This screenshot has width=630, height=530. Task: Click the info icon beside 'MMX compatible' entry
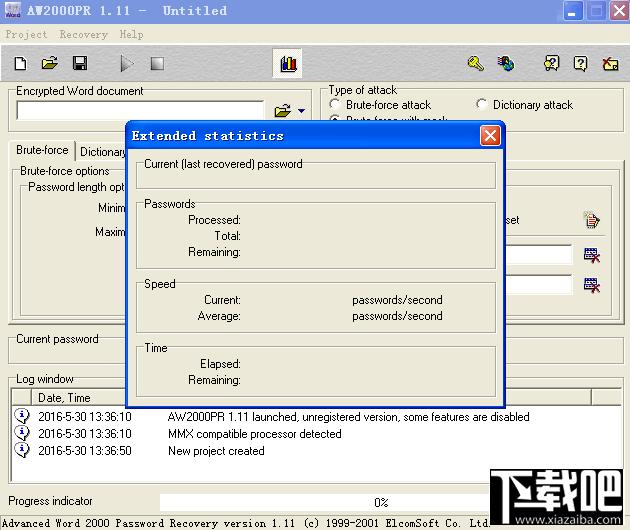(x=22, y=433)
